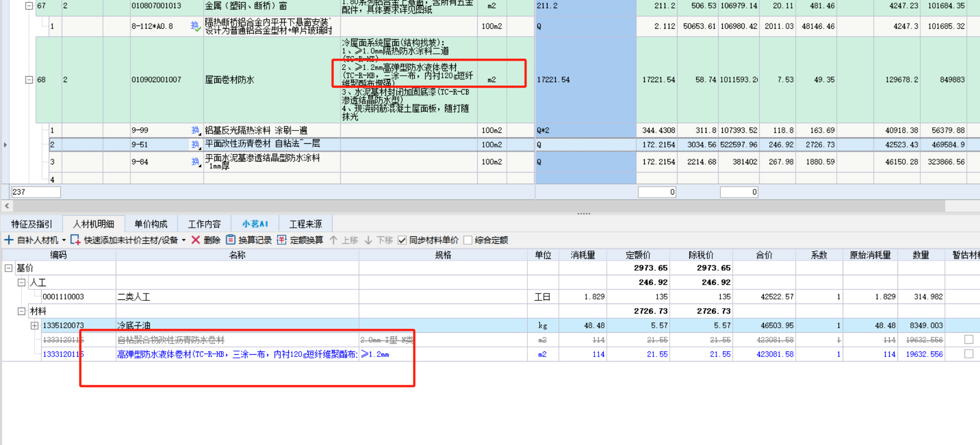This screenshot has width=980, height=445.
Task: Click the red 删除 delete icon
Action: coord(196,240)
